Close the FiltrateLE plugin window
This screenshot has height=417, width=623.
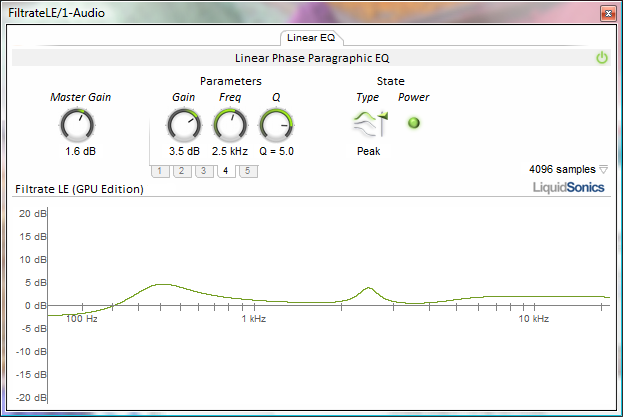pyautogui.click(x=606, y=13)
